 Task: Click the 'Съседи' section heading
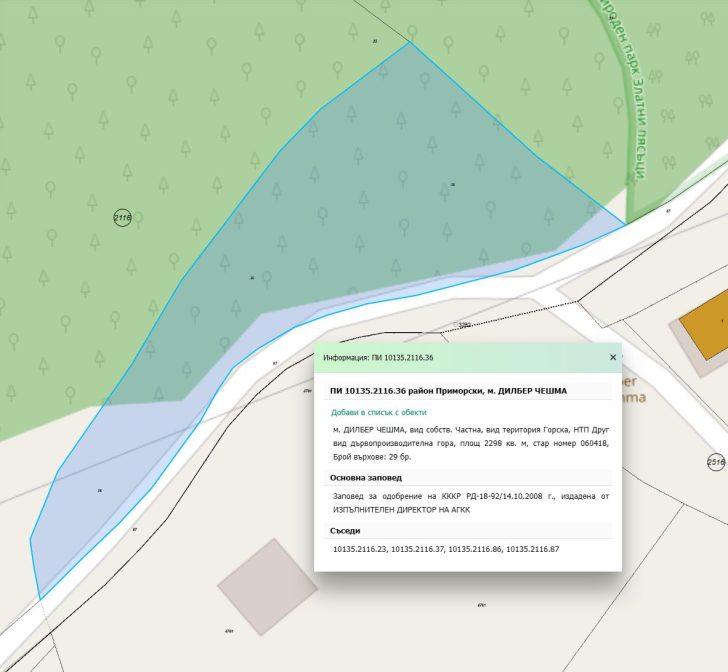[x=345, y=531]
